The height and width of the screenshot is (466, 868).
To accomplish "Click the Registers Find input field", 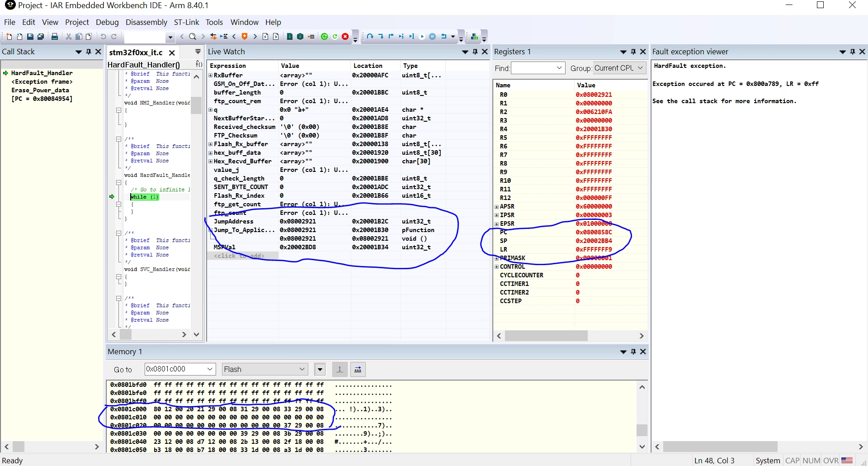I will pyautogui.click(x=538, y=68).
